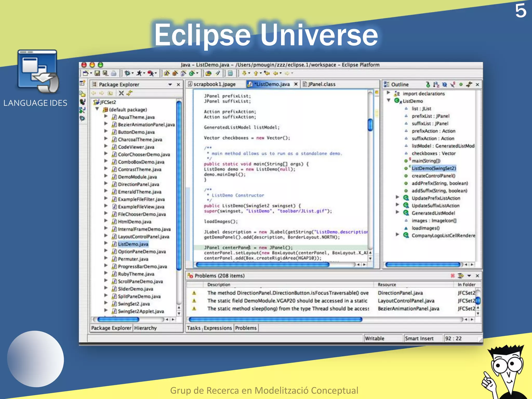Collapse the ListDemo class in Outline
The width and height of the screenshot is (532, 399).
tap(389, 100)
